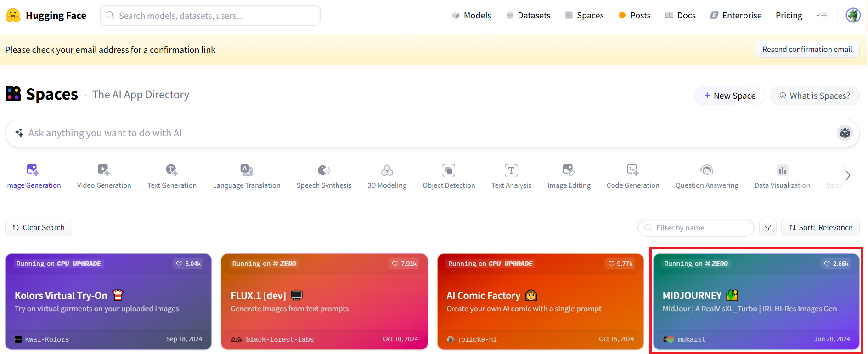Screen dimensions: 868x354
Task: Click What is Spaces? button
Action: pyautogui.click(x=814, y=96)
